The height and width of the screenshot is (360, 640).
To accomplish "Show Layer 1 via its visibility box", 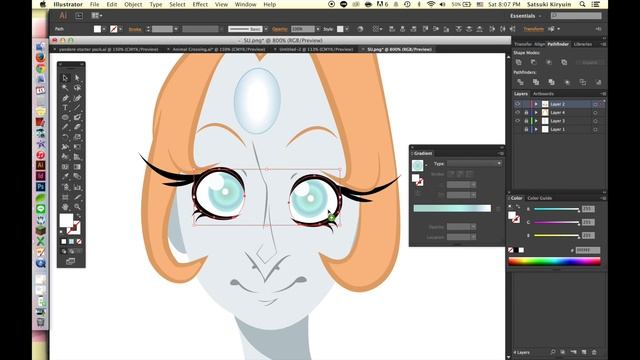I will coord(518,129).
